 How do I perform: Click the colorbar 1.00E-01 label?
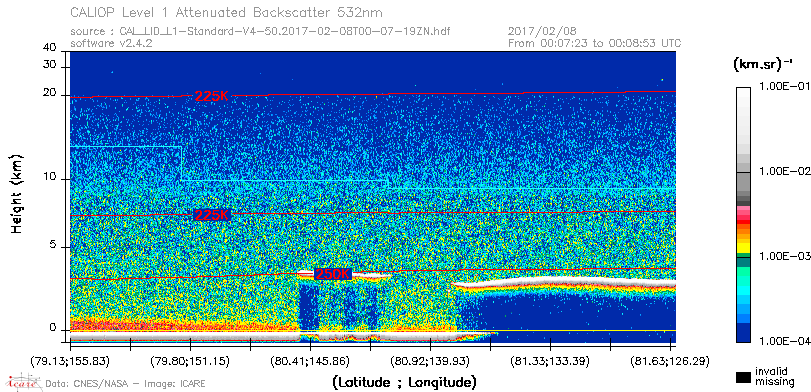[x=784, y=87]
